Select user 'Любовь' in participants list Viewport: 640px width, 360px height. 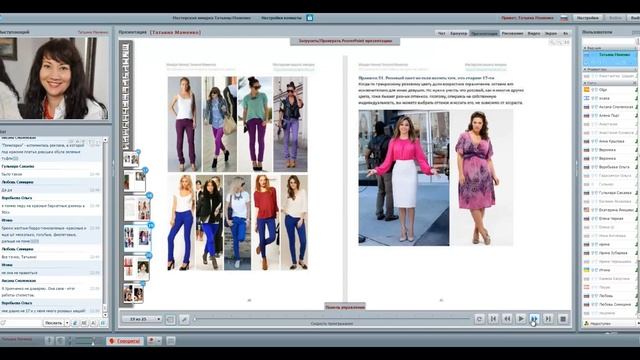point(609,296)
